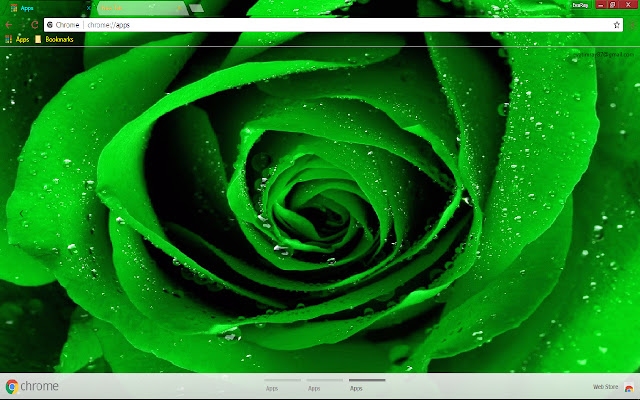Select the second Apps page indicator at the bottom
Screen dimensions: 640x400
(x=324, y=386)
